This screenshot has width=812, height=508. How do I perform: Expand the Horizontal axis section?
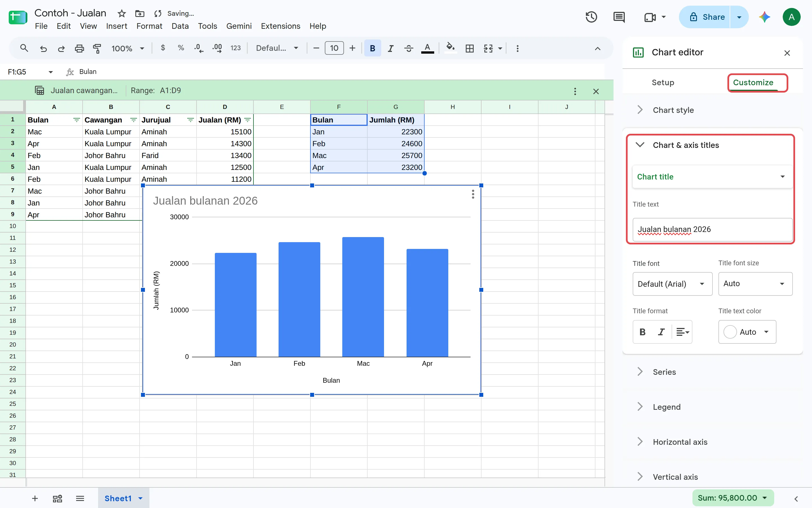point(712,442)
